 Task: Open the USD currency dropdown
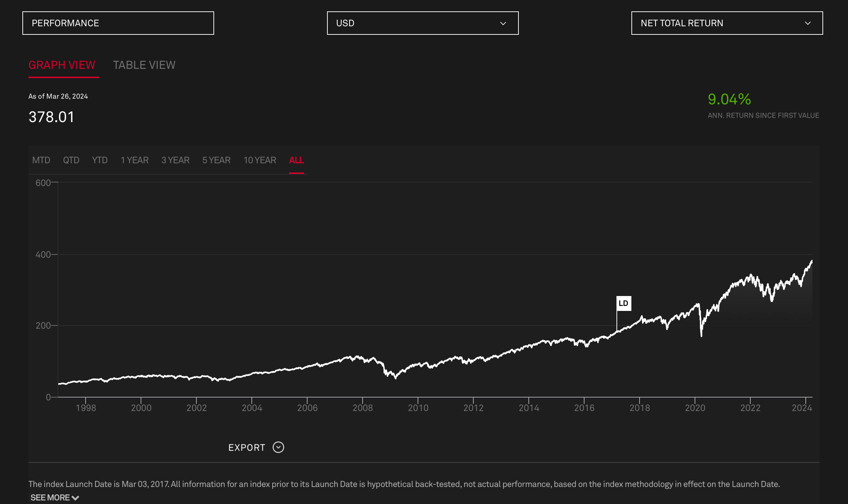(422, 23)
